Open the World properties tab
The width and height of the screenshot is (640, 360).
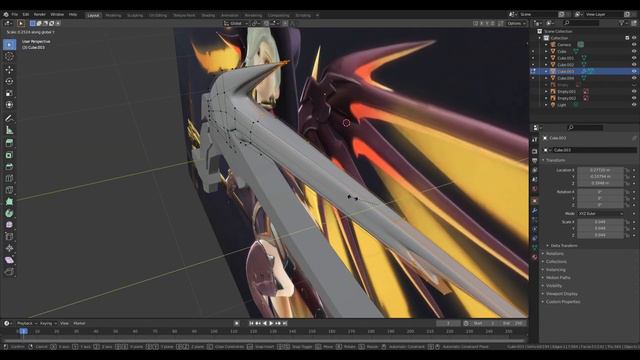click(535, 189)
